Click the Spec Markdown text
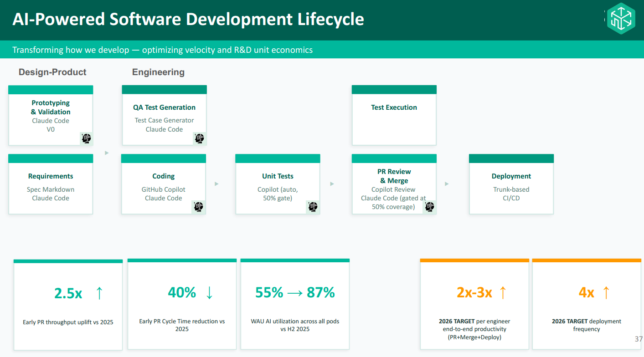Viewport: 644px width, 357px height. (51, 189)
